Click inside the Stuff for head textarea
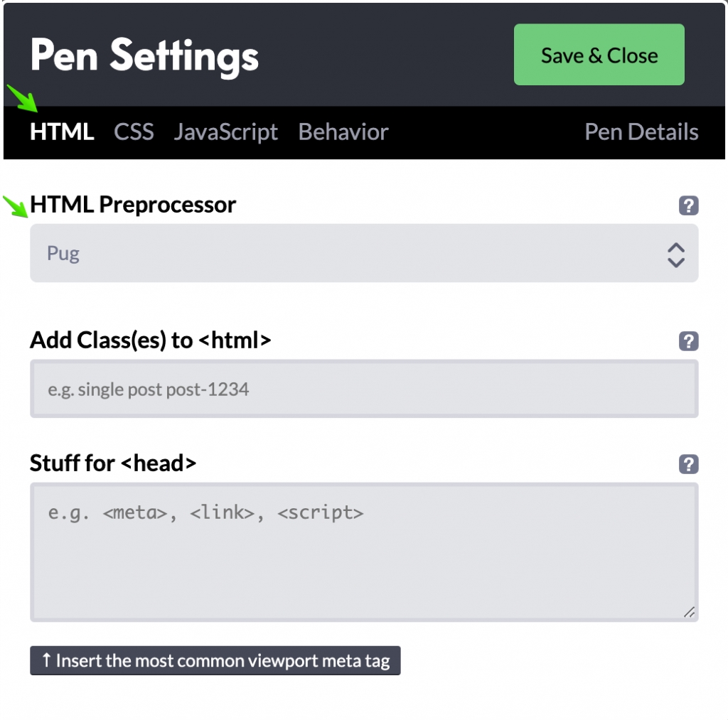 [x=363, y=552]
